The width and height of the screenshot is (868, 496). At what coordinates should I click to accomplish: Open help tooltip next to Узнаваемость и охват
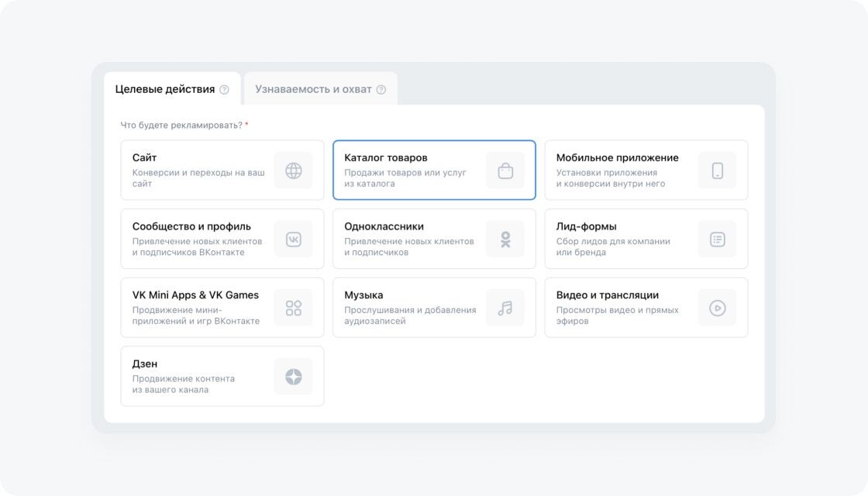(x=381, y=90)
